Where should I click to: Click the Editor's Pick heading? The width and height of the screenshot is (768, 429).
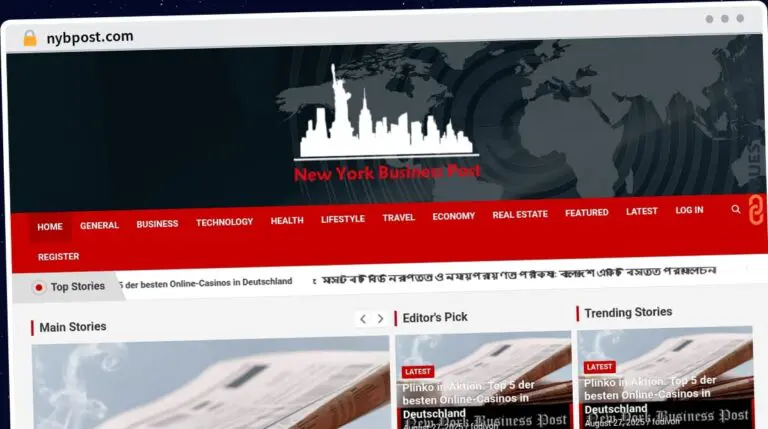click(435, 317)
